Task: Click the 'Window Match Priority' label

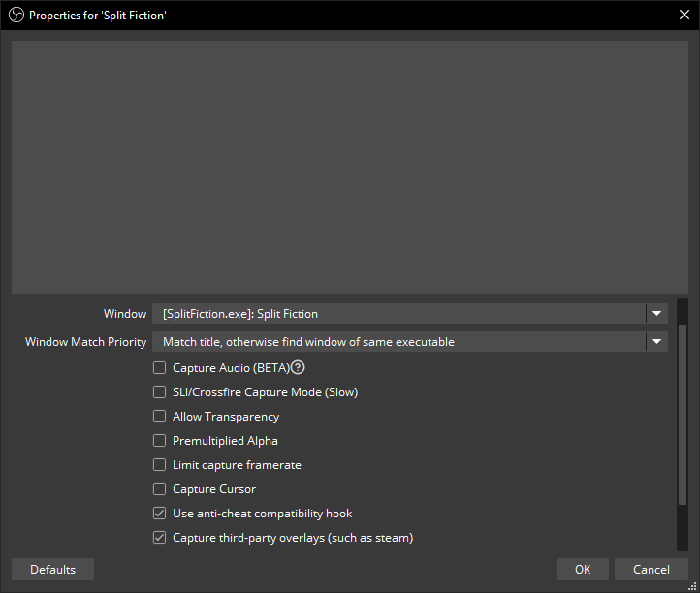Action: (x=85, y=342)
